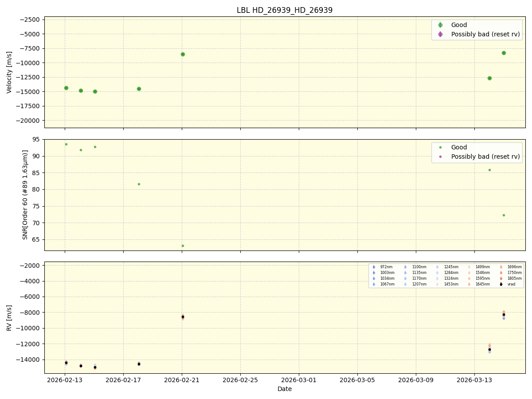Select the last Velocity point near -8300
The image size is (532, 399).
pos(504,53)
